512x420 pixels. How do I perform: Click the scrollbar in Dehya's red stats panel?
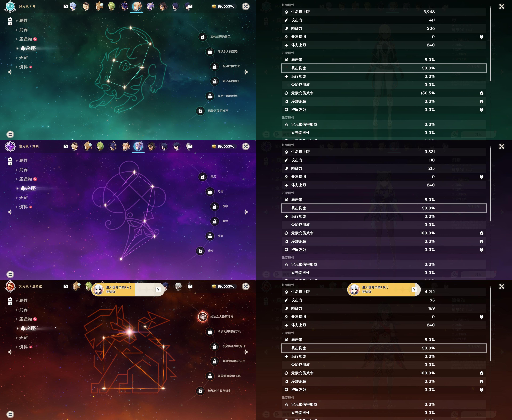pyautogui.click(x=490, y=324)
